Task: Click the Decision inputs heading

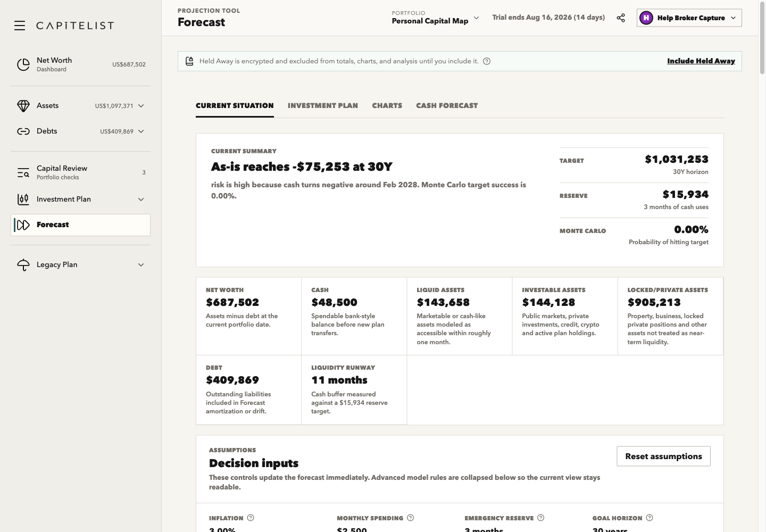Action: tap(254, 463)
